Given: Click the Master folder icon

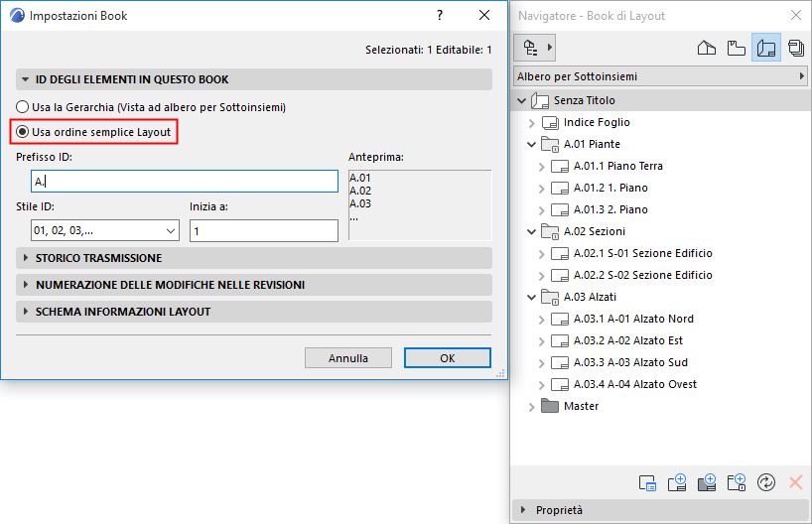Looking at the screenshot, I should click(x=550, y=406).
